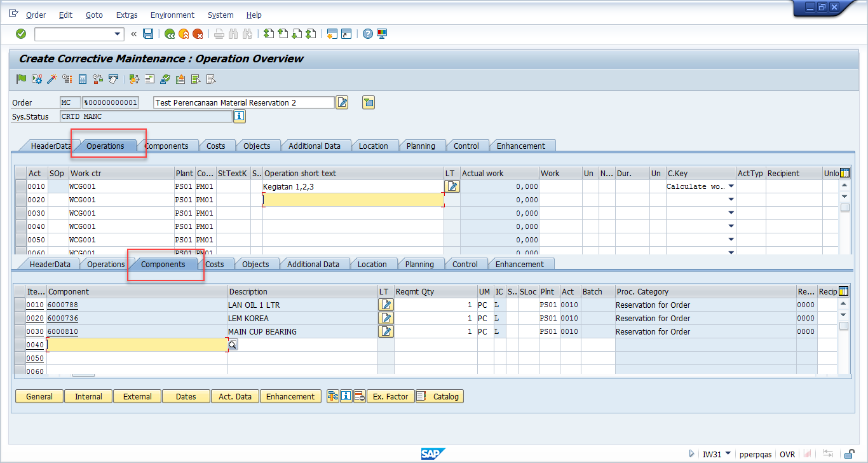Image resolution: width=868 pixels, height=463 pixels.
Task: Open component 6000736 LEM KOREA link
Action: click(63, 318)
